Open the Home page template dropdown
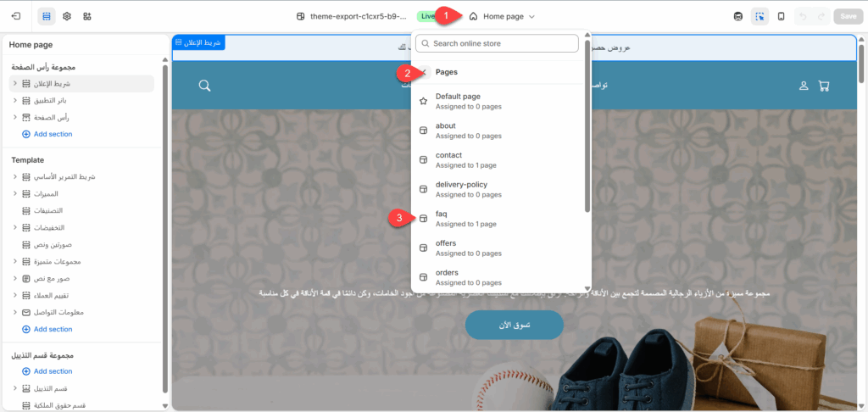The height and width of the screenshot is (412, 868). pos(502,17)
